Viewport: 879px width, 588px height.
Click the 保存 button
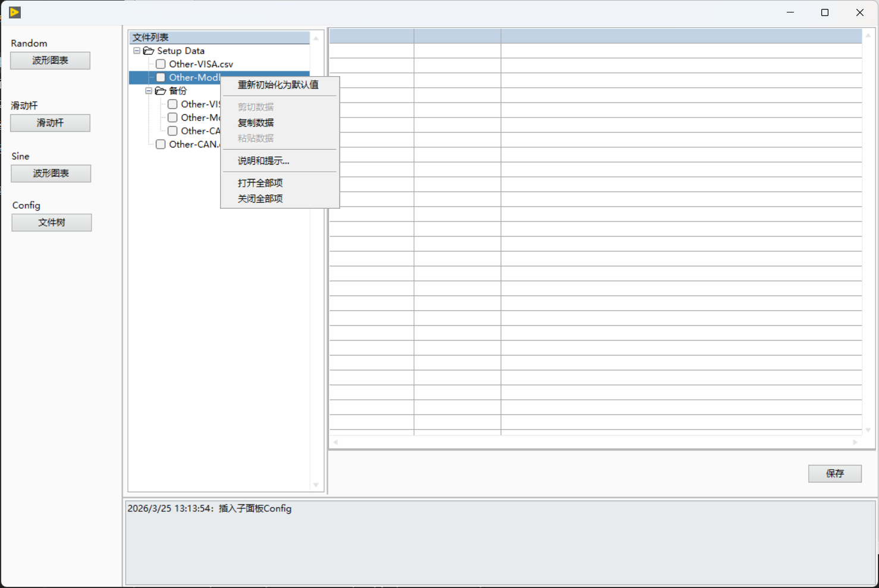[x=835, y=474]
